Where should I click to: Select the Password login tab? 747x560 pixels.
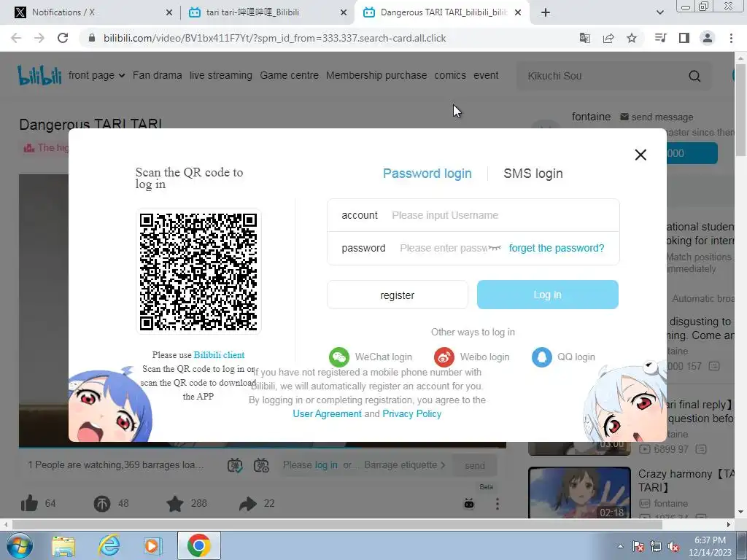click(x=427, y=174)
